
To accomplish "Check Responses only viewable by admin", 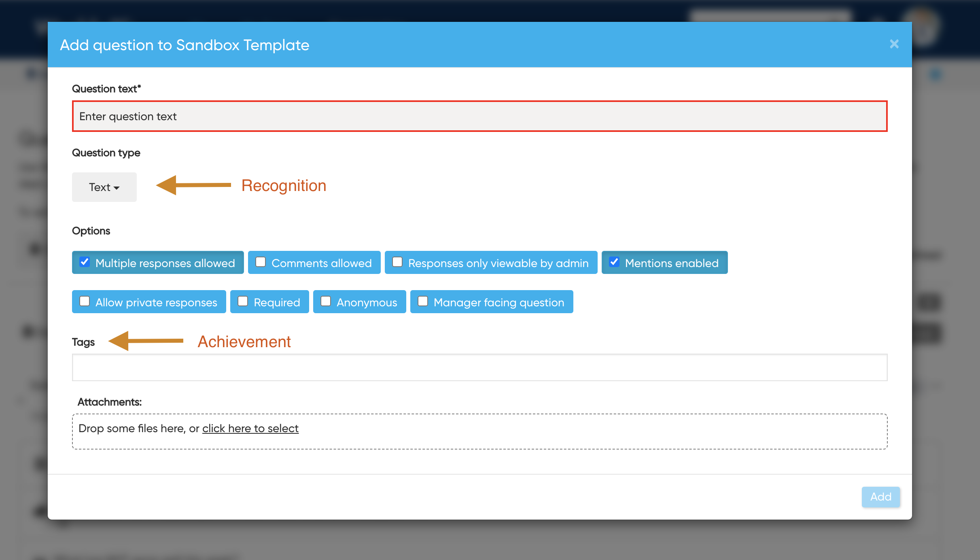I will click(x=397, y=262).
